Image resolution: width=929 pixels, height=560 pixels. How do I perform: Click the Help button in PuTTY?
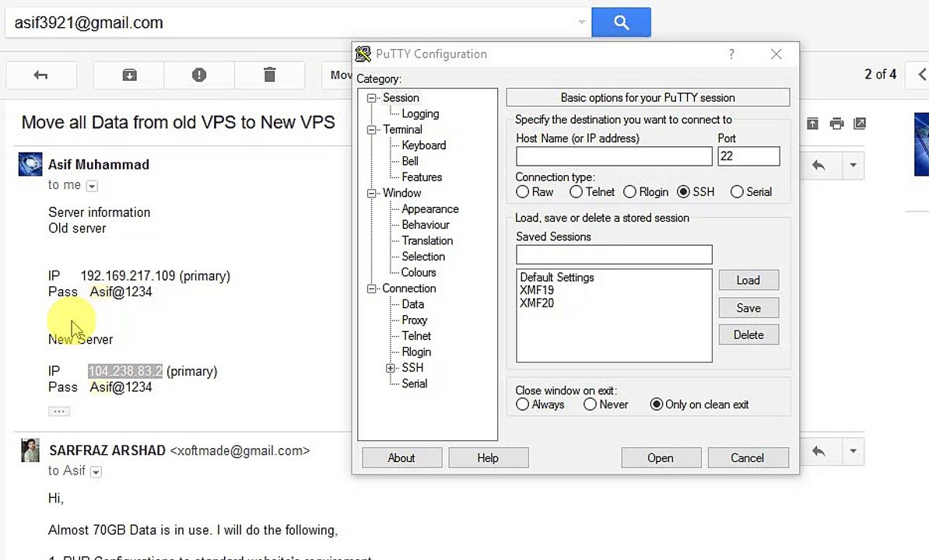click(488, 458)
